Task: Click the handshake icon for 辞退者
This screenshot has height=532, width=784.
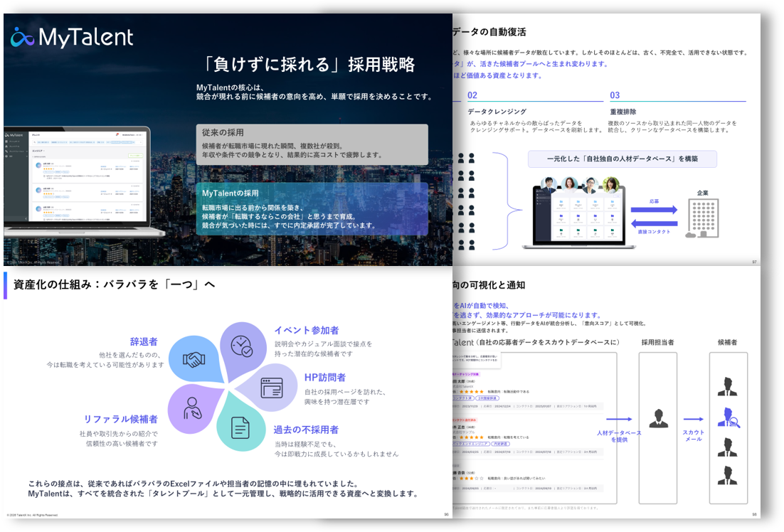Action: 194,359
